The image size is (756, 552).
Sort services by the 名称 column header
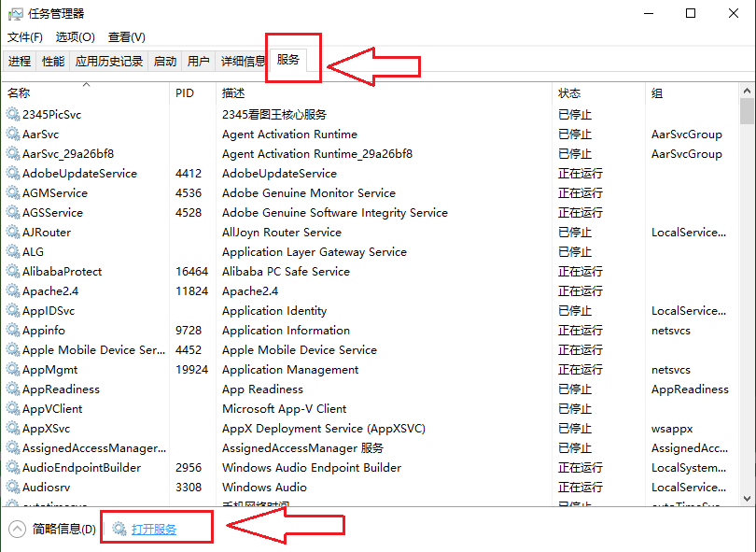tap(86, 93)
